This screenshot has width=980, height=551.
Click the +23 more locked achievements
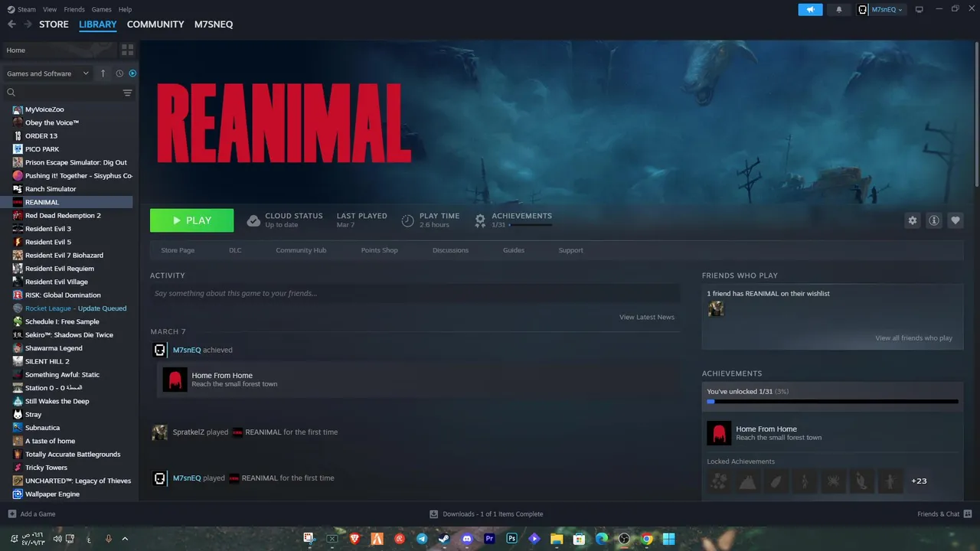coord(919,481)
